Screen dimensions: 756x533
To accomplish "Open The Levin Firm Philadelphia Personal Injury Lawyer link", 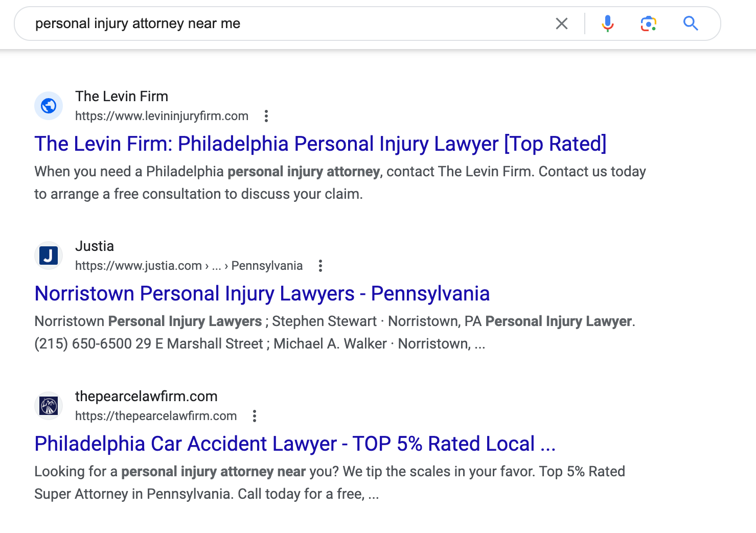I will (x=320, y=144).
